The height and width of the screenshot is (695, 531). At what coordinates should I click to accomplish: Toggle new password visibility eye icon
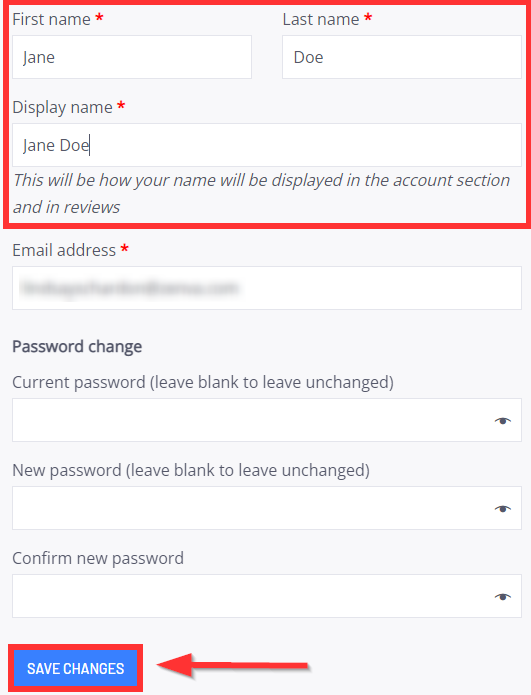pyautogui.click(x=503, y=509)
